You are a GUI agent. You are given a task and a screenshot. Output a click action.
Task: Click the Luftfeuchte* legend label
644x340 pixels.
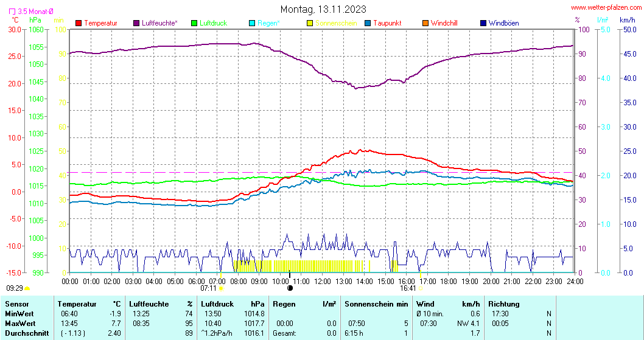159,23
